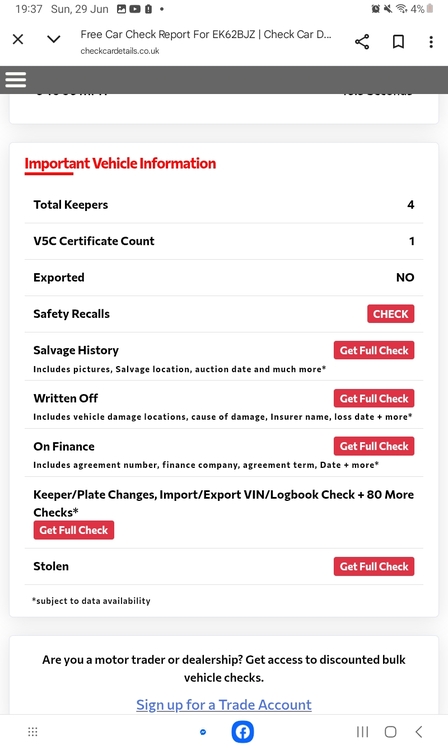The image size is (448, 750).
Task: Open the Sign up for a Trade Account link
Action: (x=224, y=705)
